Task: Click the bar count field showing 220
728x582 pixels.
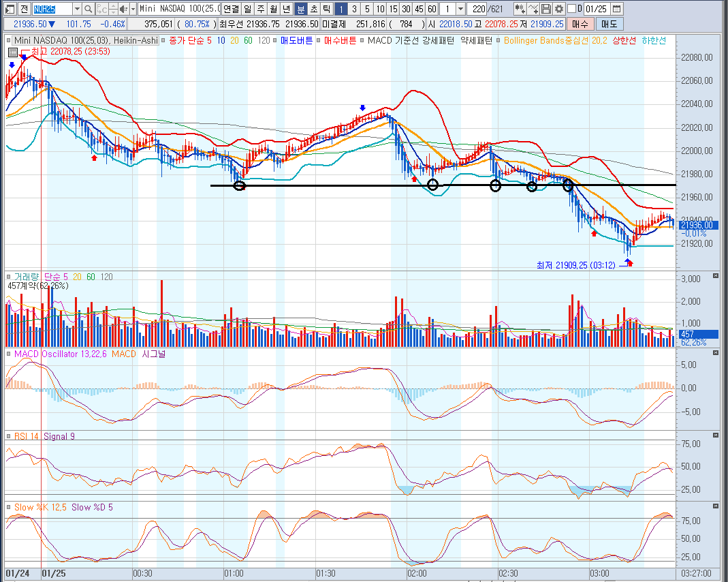Action: point(476,8)
